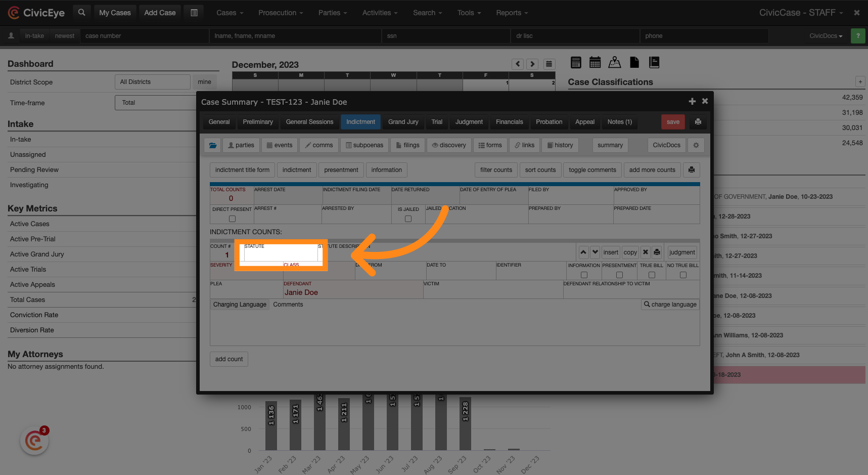Print case using printer icon beside save
Image resolution: width=868 pixels, height=475 pixels.
click(x=698, y=122)
